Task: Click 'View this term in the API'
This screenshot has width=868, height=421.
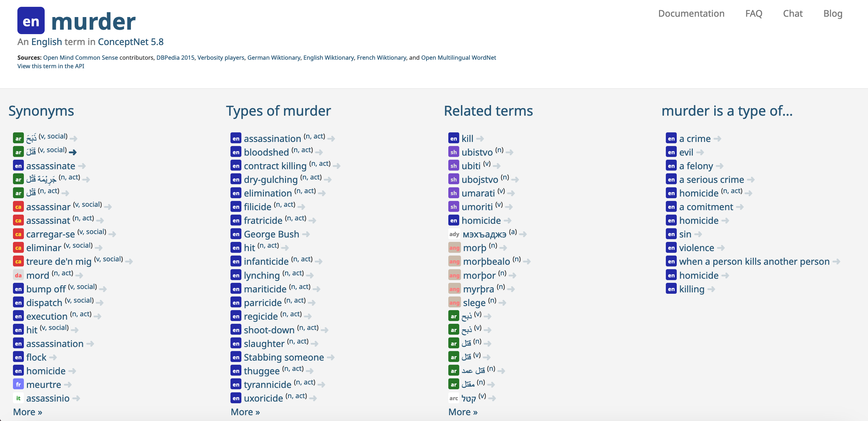Action: coord(51,66)
